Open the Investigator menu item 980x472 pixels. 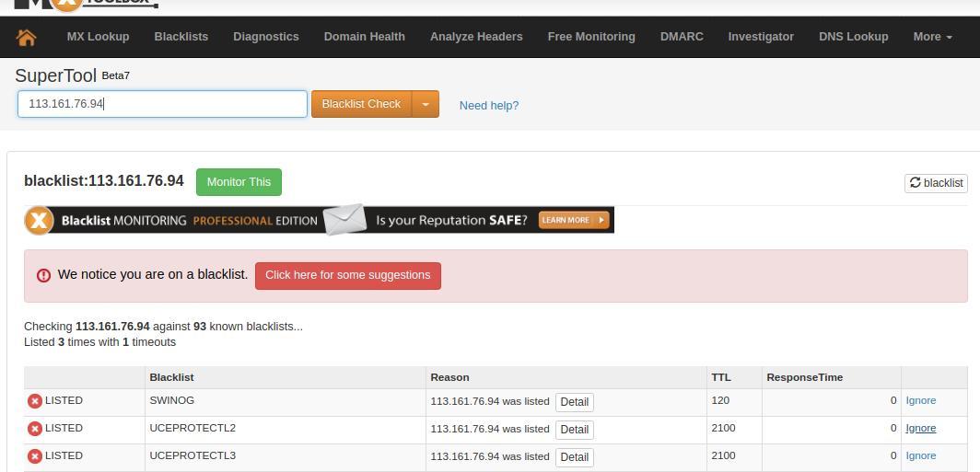click(x=761, y=37)
